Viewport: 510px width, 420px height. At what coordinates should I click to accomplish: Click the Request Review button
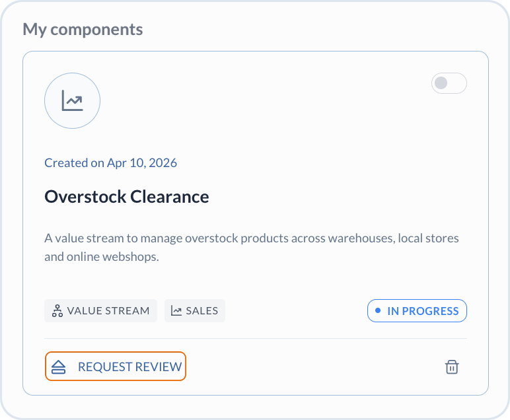pyautogui.click(x=116, y=367)
